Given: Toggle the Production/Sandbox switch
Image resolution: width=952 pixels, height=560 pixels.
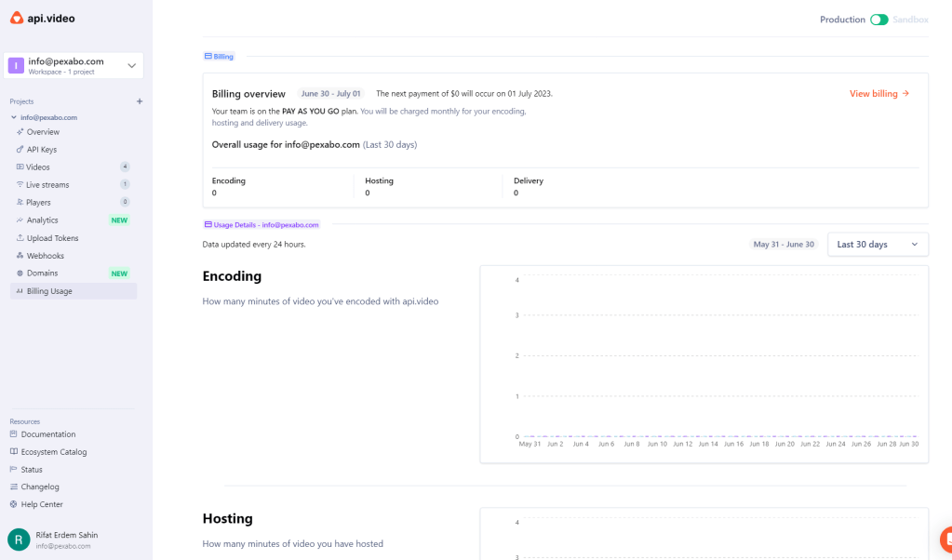Looking at the screenshot, I should pos(878,20).
